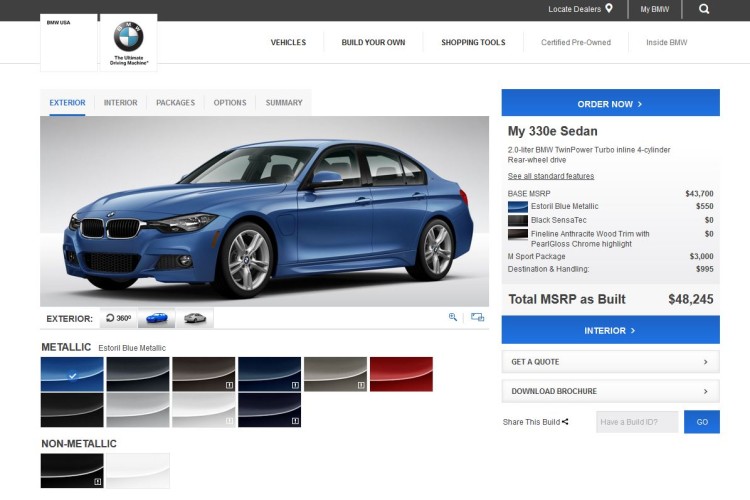Expand Download Brochure
The image size is (750, 500).
[610, 391]
